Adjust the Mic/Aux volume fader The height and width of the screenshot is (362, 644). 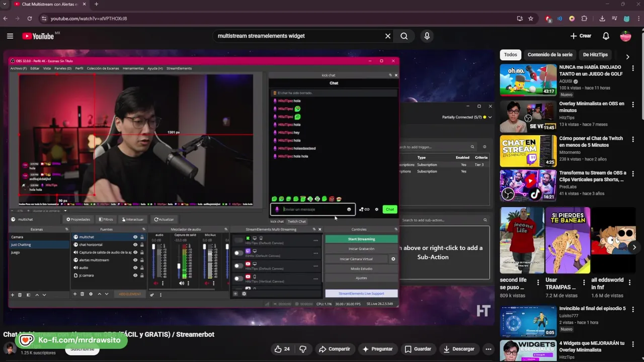pos(204,247)
